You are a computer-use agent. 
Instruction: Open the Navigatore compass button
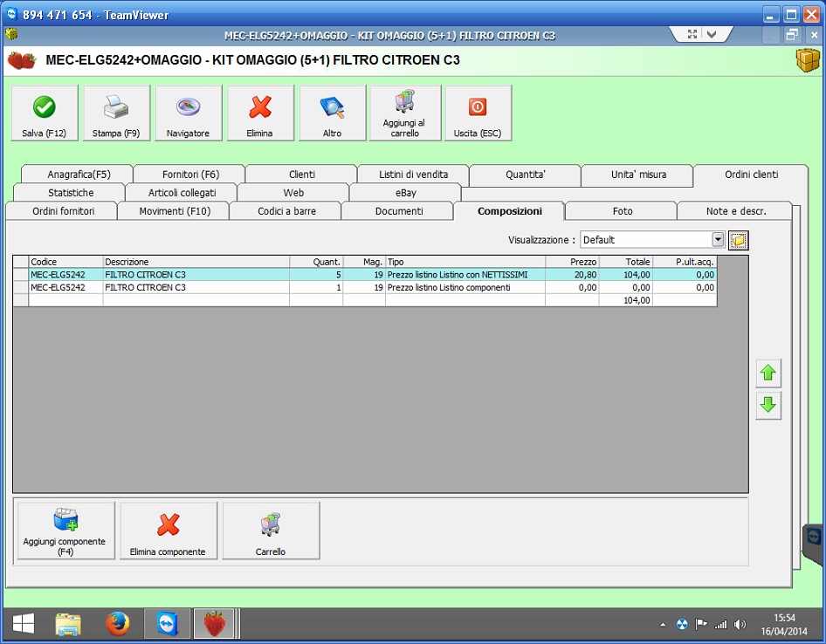click(x=188, y=113)
